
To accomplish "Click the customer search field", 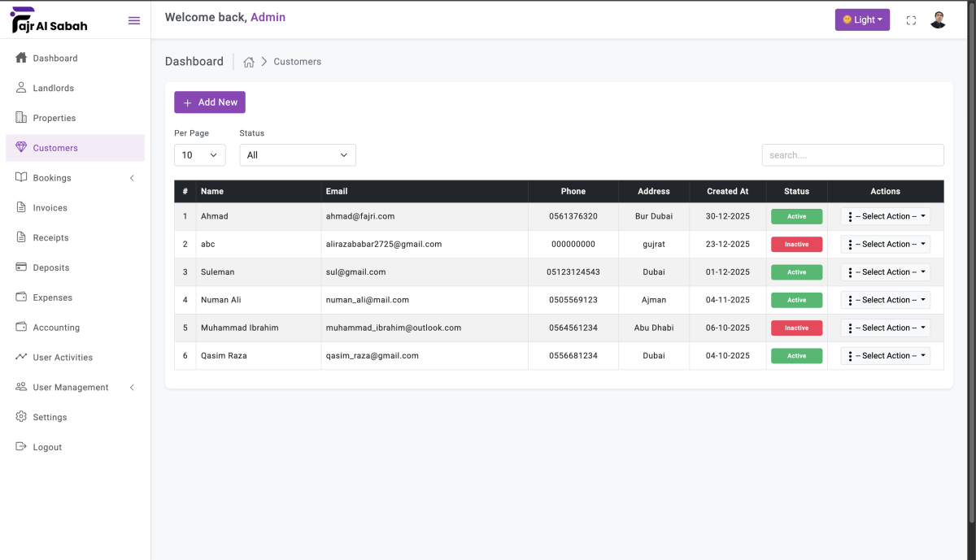I will 852,155.
